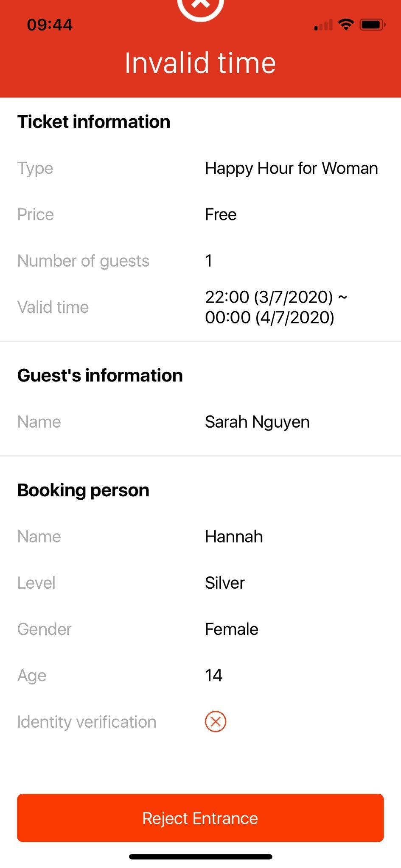
Task: Tap the home indicator bar at bottom
Action: click(x=200, y=857)
